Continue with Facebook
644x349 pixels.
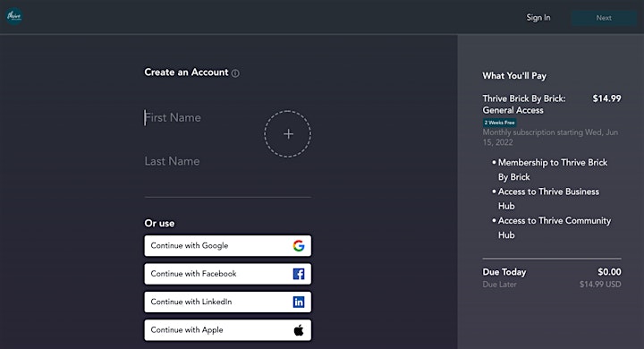[x=227, y=274]
